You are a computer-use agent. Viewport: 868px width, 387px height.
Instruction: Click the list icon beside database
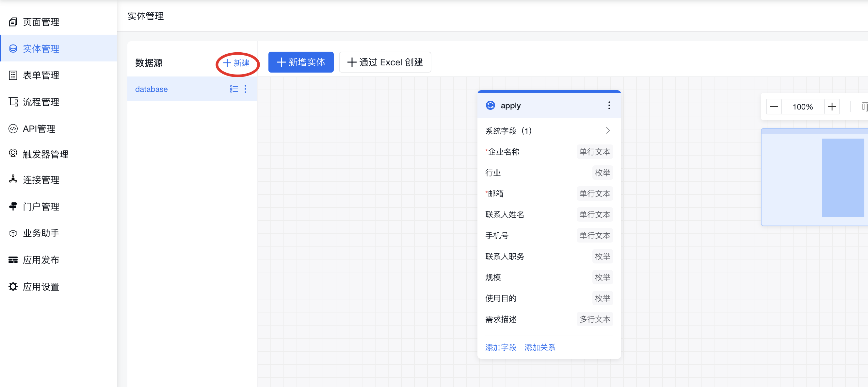click(234, 89)
